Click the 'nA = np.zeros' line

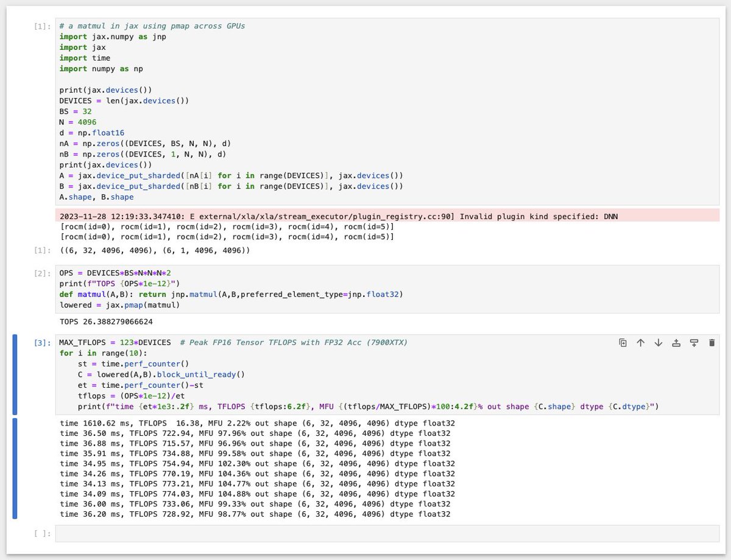(144, 144)
